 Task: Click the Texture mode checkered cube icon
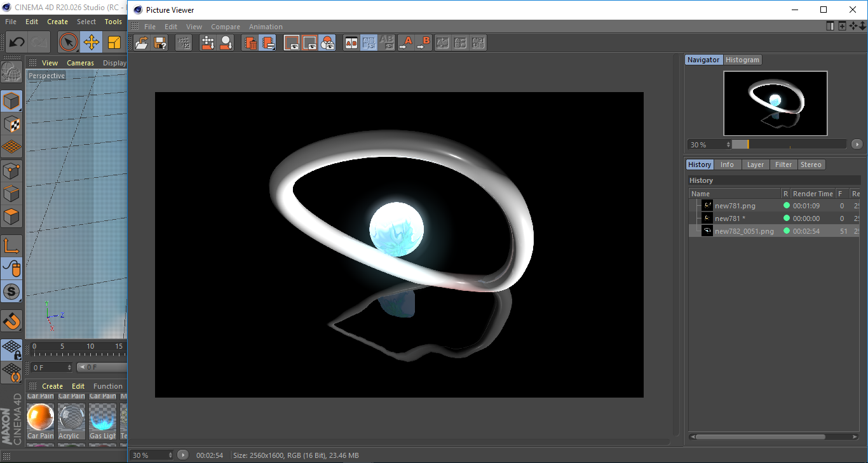pyautogui.click(x=11, y=124)
